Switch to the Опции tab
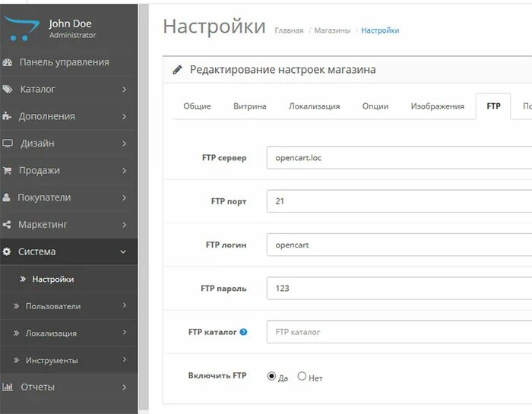Screen dimensions: 532x414 tap(375, 106)
